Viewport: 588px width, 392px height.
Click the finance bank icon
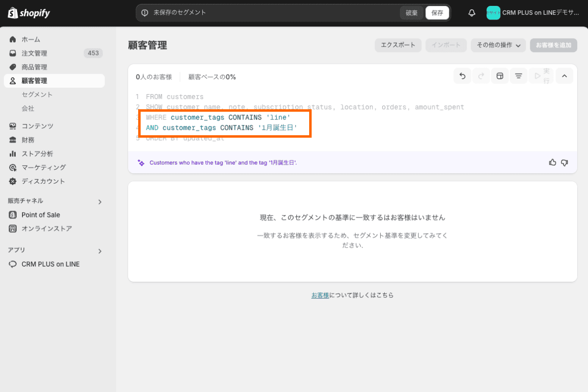pos(13,140)
